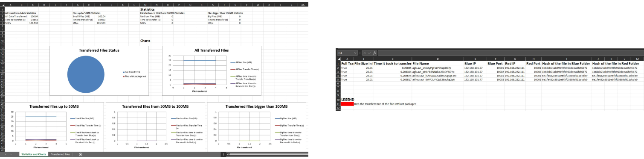Select the All Transferred Files chart
Screen dimensions: 644x159
[x=212, y=71]
